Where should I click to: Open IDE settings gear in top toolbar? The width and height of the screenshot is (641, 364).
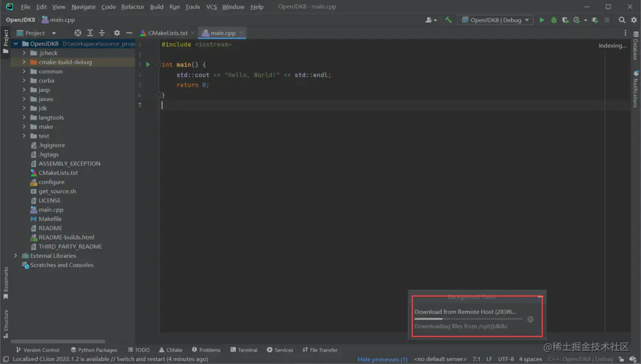[633, 20]
